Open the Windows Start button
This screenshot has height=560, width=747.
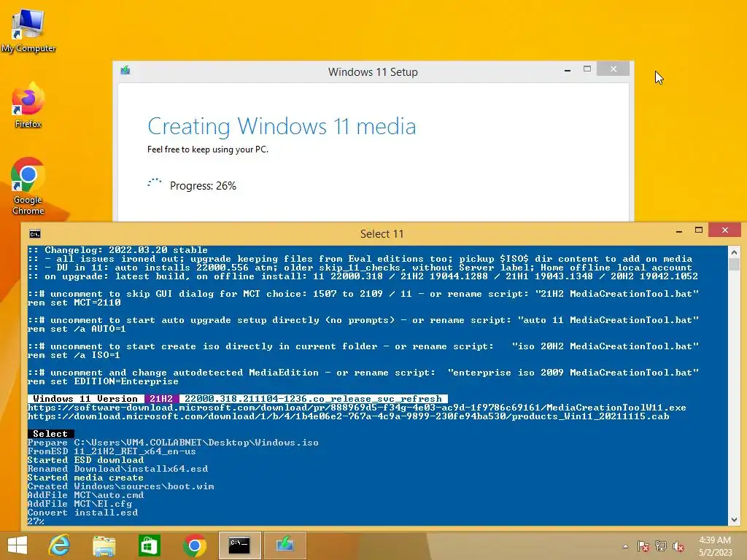click(18, 545)
